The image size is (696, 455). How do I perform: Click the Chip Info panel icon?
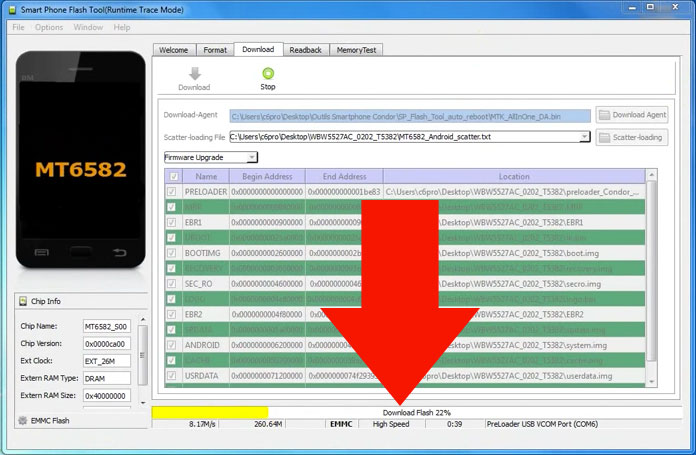pyautogui.click(x=23, y=301)
